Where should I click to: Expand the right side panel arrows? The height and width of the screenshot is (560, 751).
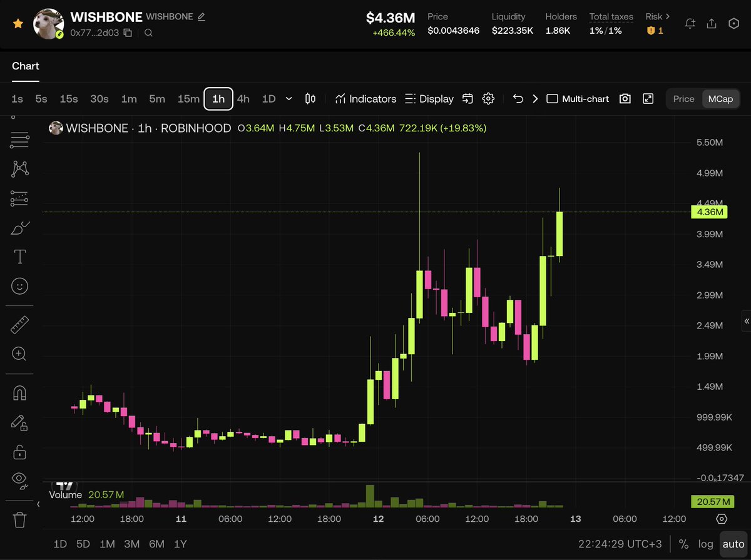[x=747, y=321]
